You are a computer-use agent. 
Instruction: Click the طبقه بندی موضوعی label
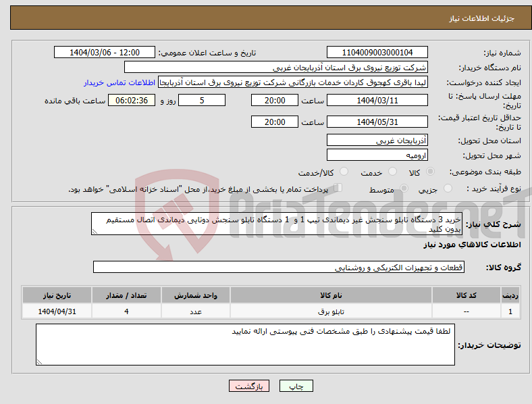tap(485, 172)
